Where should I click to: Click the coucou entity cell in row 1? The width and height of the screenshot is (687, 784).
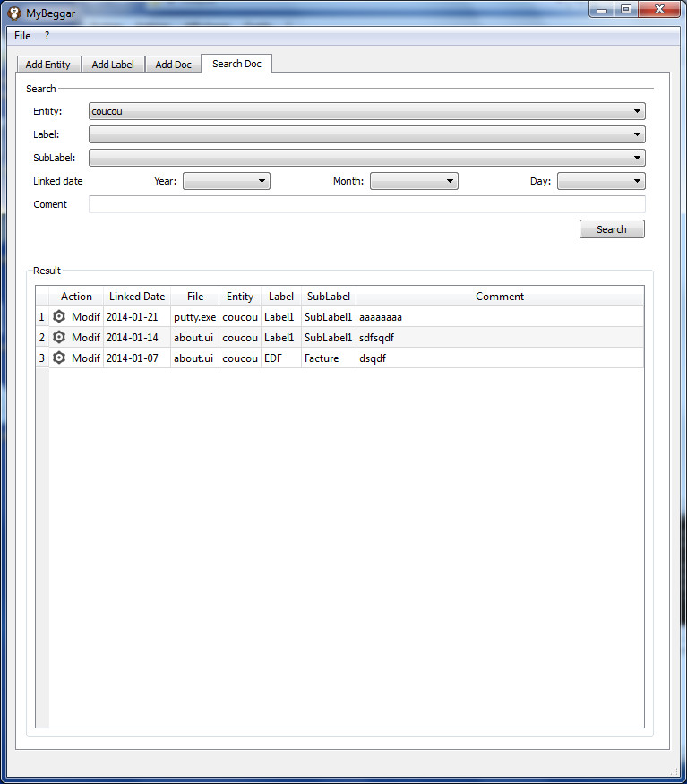pos(240,317)
